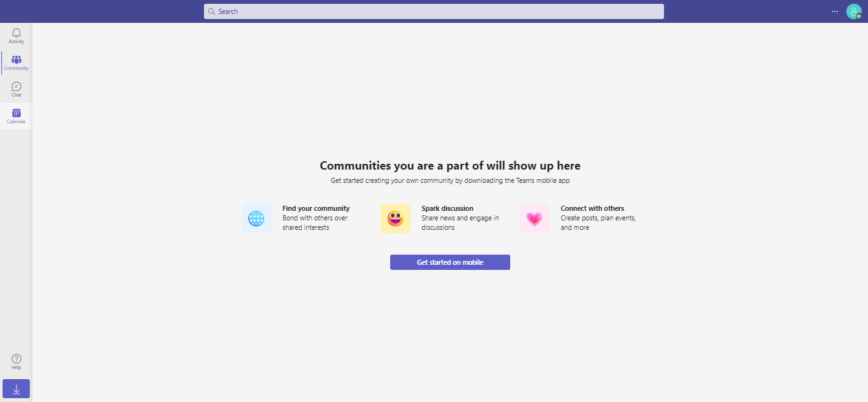Open Chat from the left rail
868x402 pixels.
[x=17, y=89]
